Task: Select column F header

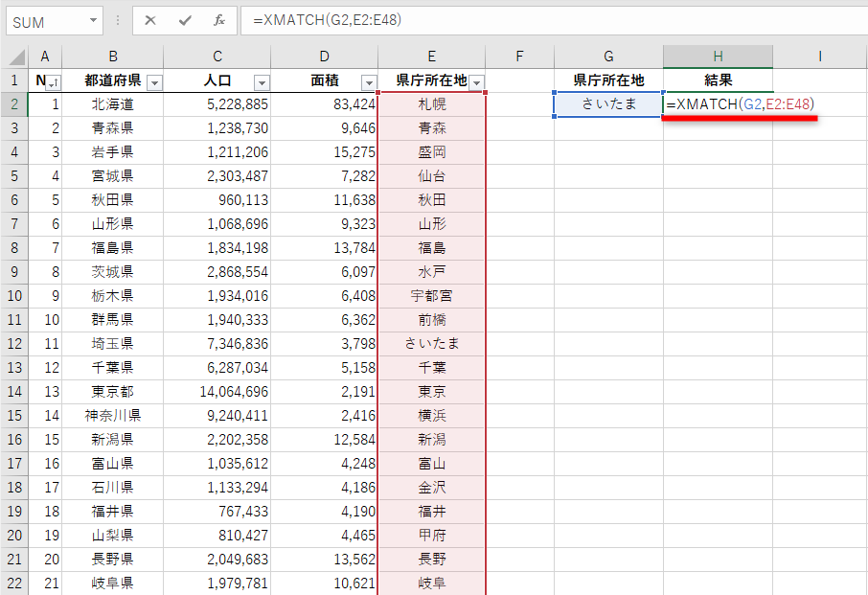Action: pyautogui.click(x=519, y=57)
